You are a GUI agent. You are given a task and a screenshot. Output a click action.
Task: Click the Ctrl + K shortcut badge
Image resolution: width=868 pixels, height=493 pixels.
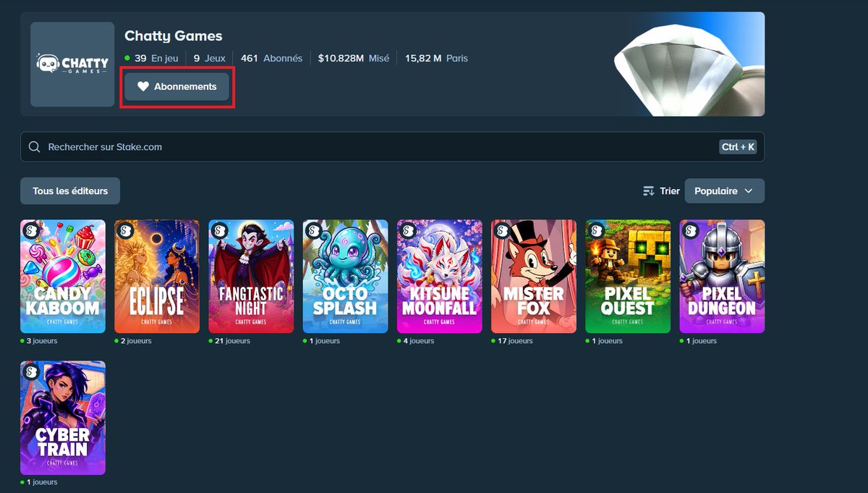click(738, 147)
